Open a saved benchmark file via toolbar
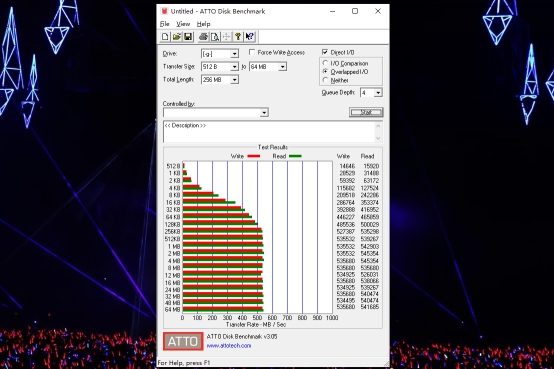554x369 pixels. (x=177, y=36)
